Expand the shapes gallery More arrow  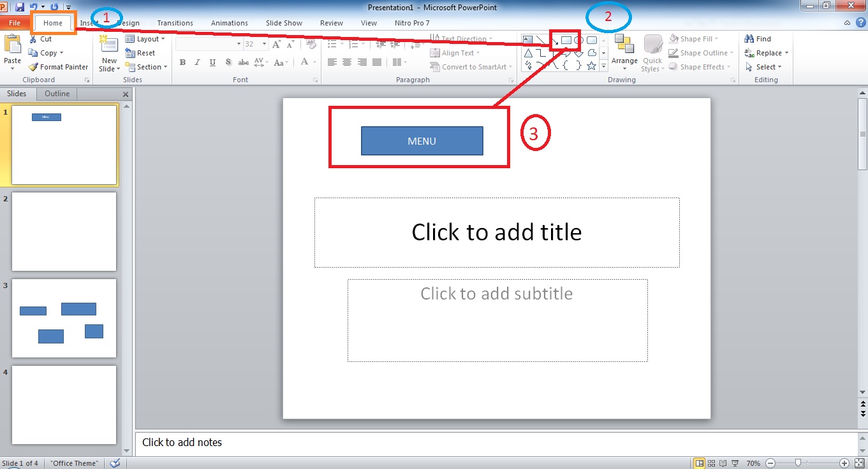[603, 66]
